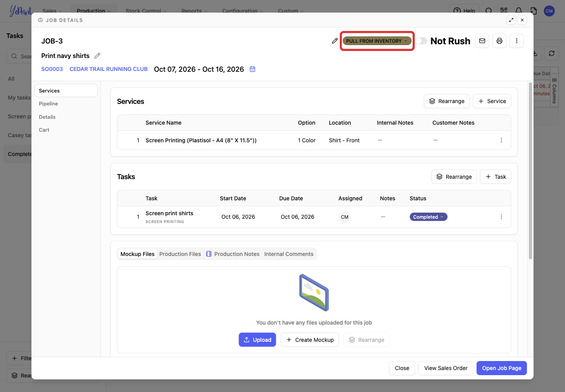Open options for the Screen print shirts task row
The height and width of the screenshot is (392, 565).
[x=501, y=217]
